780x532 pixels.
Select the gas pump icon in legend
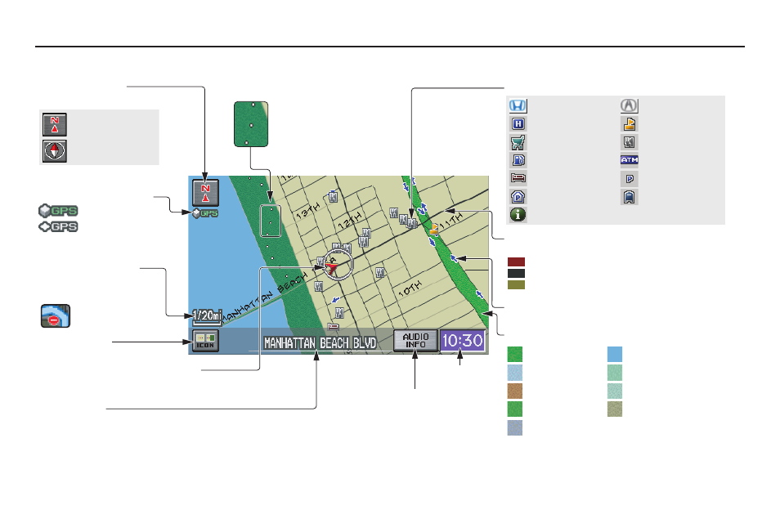point(518,160)
